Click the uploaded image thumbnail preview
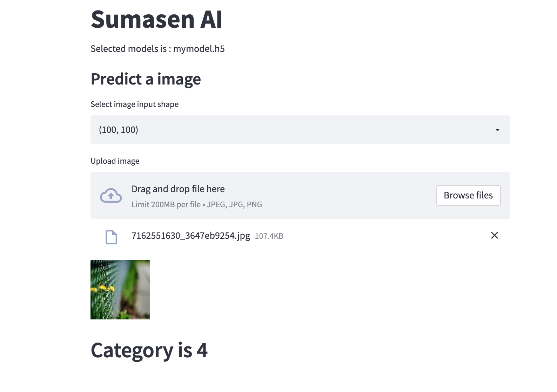The height and width of the screenshot is (392, 557). point(120,289)
